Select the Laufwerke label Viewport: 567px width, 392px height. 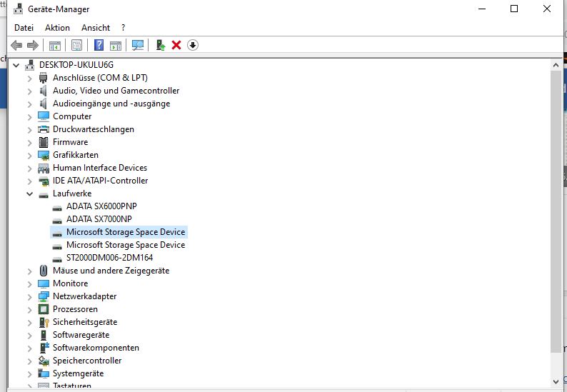point(72,194)
